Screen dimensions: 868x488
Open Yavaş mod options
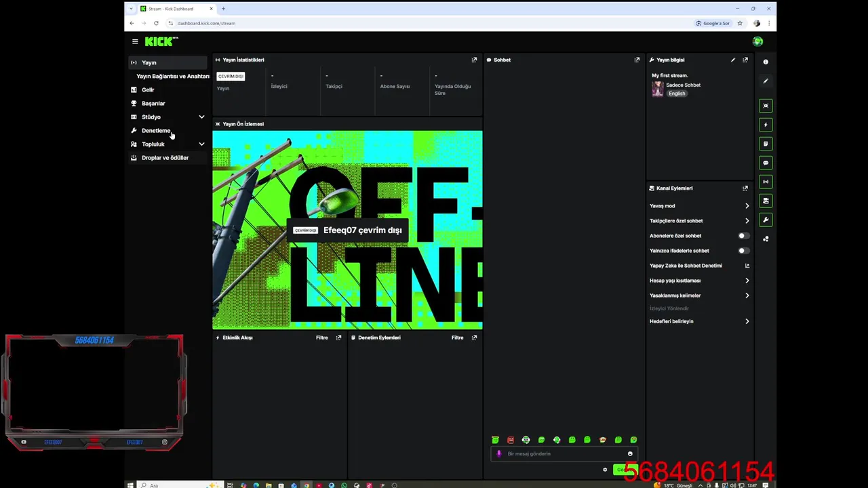pyautogui.click(x=699, y=206)
